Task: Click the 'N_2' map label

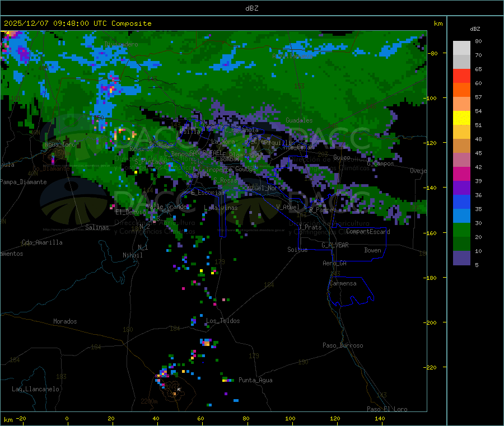Action: click(144, 226)
